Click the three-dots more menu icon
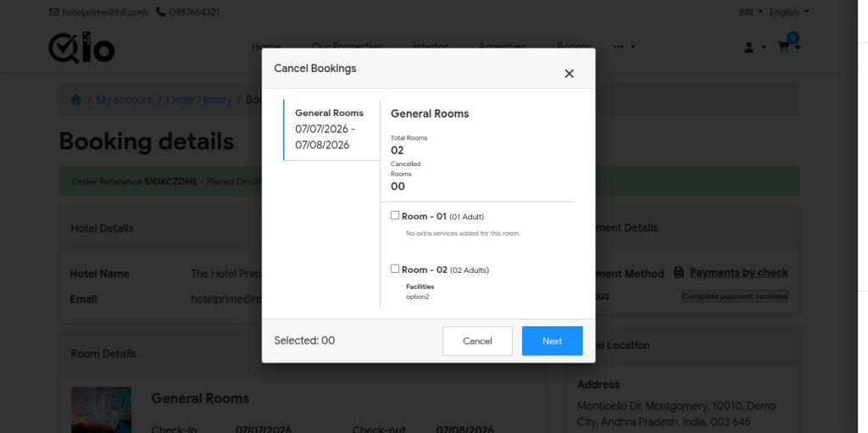 coord(618,47)
